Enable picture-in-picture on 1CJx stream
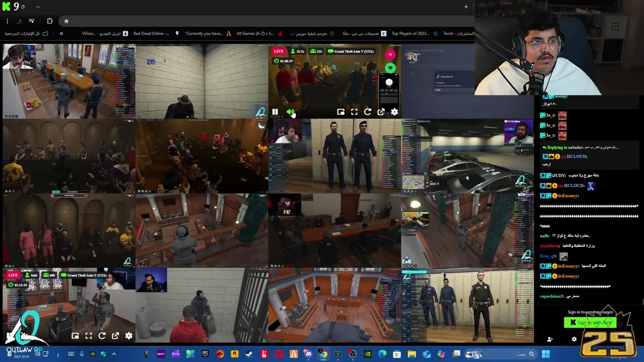 point(341,112)
